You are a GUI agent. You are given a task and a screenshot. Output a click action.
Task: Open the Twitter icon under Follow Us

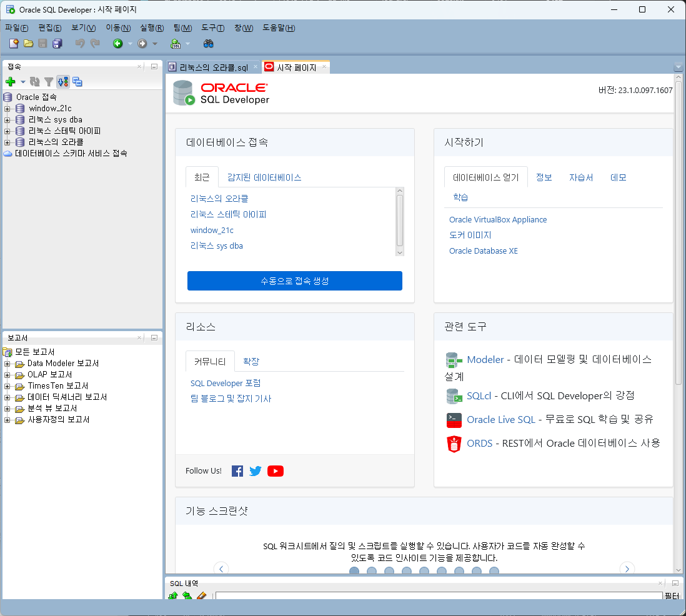pos(256,471)
